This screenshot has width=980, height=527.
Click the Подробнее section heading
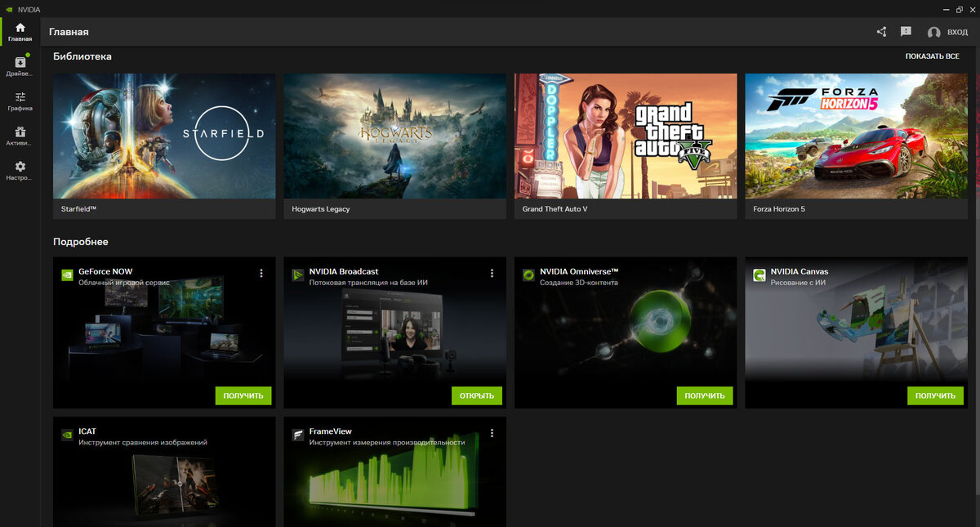pyautogui.click(x=81, y=242)
